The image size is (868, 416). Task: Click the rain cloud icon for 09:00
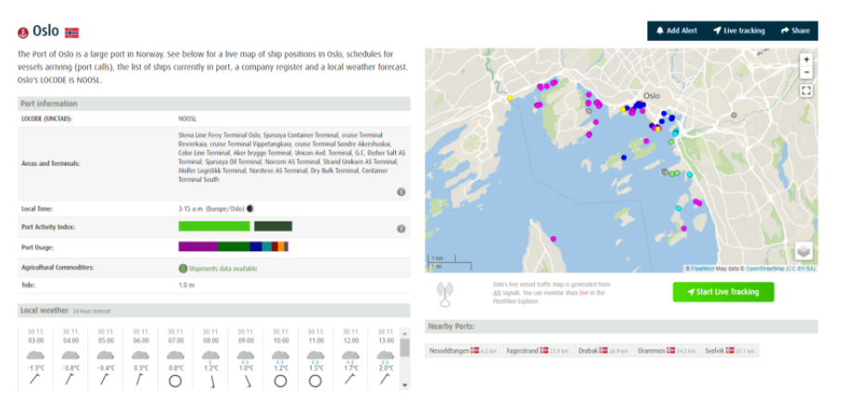click(245, 356)
